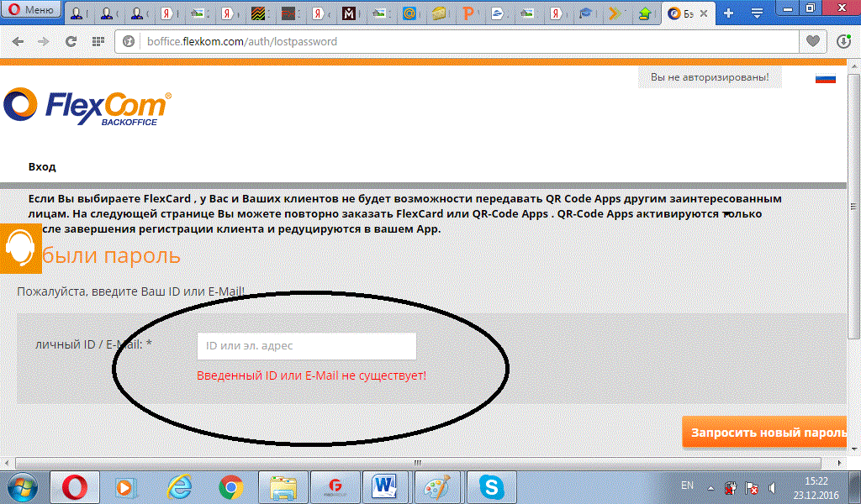Switch to the orange chevron tab
861x504 pixels.
coord(615,13)
